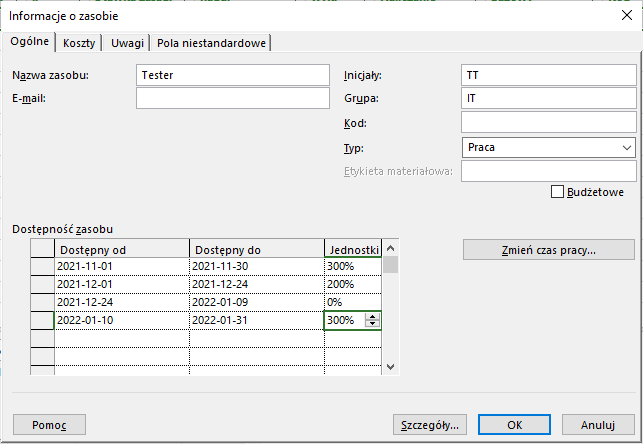Focus the empty E-mail field
This screenshot has width=643, height=444.
point(232,98)
